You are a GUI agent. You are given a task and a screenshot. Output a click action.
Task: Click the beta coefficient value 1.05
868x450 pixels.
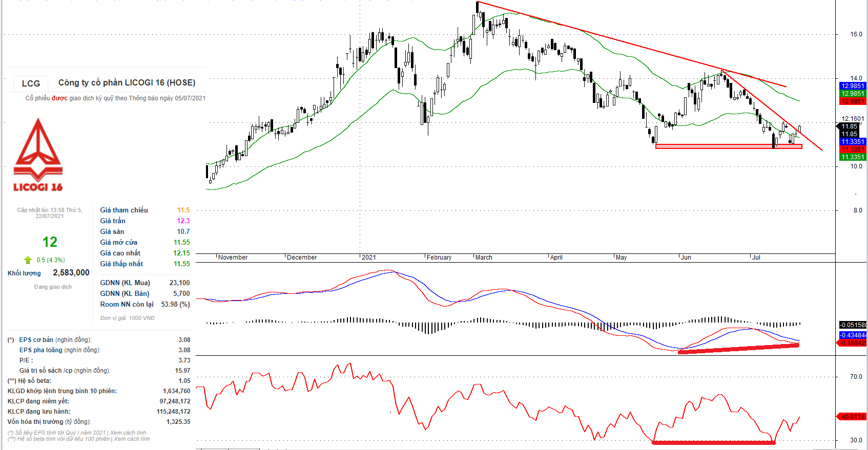(x=184, y=381)
